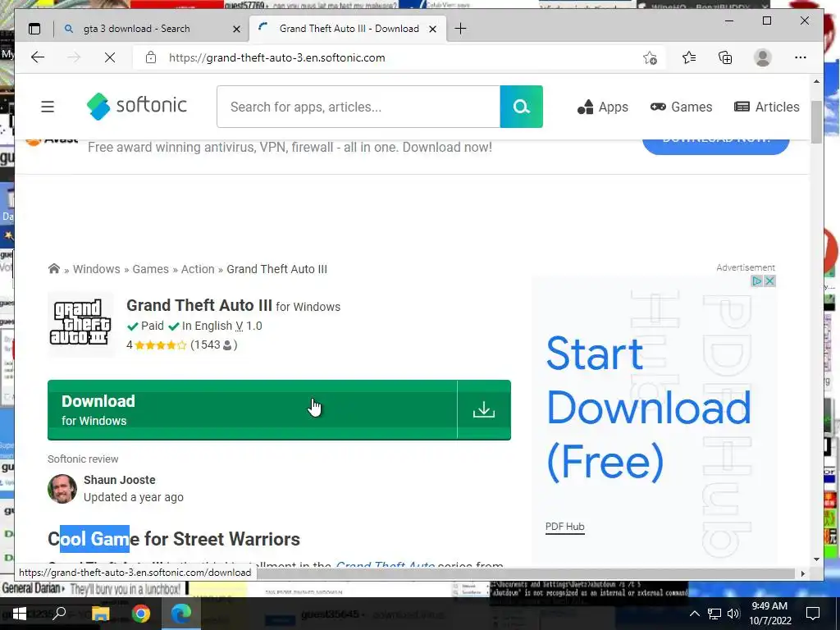Go back to the previous page
This screenshot has width=840, height=630.
(x=38, y=57)
